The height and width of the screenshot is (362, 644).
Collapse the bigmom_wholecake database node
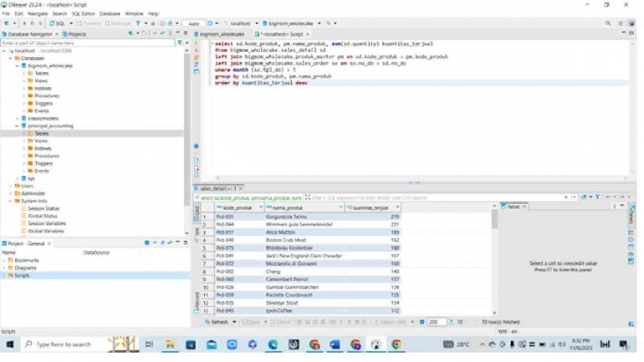click(18, 66)
